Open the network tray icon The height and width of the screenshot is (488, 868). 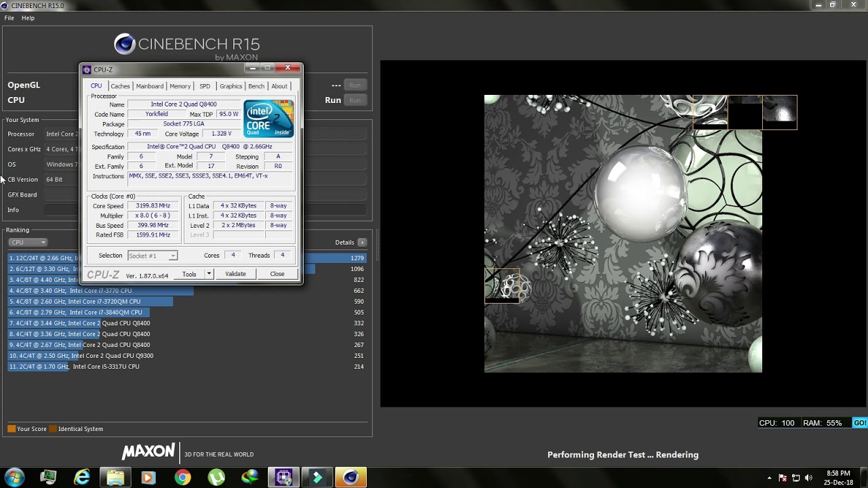coord(796,478)
